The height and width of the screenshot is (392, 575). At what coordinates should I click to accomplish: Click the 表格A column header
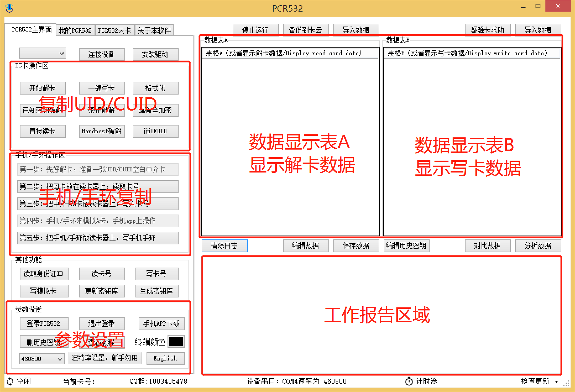[290, 53]
